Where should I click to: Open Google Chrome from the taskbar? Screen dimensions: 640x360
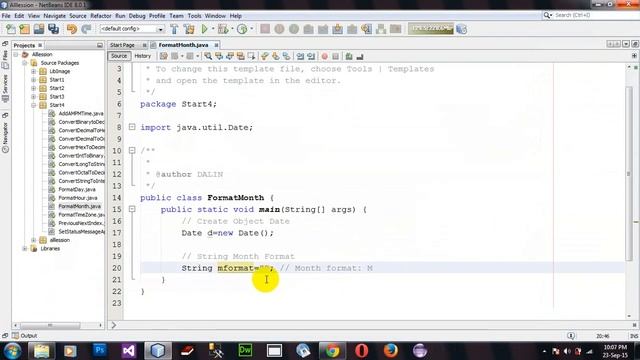tap(332, 350)
